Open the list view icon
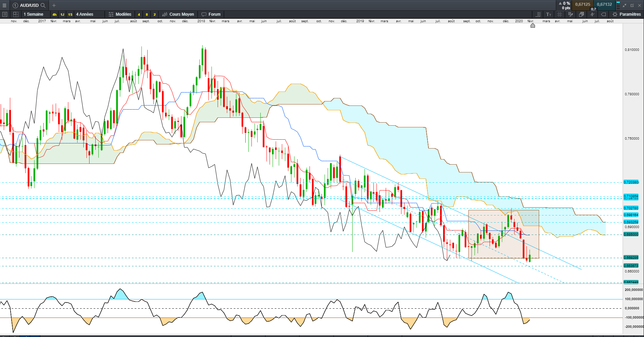The height and width of the screenshot is (337, 644). click(5, 14)
